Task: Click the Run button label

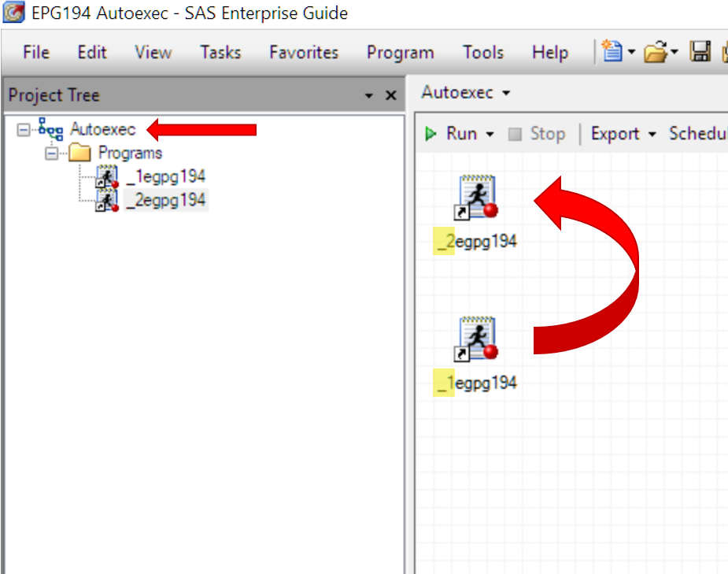Action: pyautogui.click(x=461, y=134)
